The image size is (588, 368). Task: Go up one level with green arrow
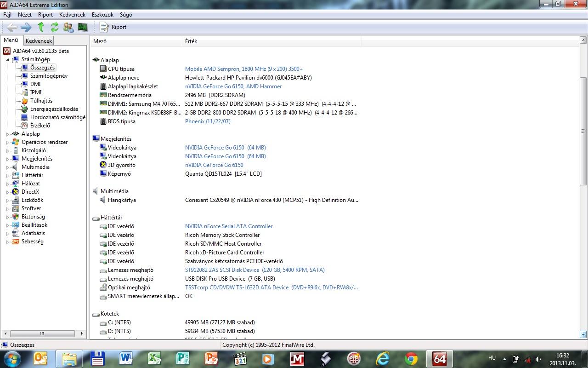(41, 27)
